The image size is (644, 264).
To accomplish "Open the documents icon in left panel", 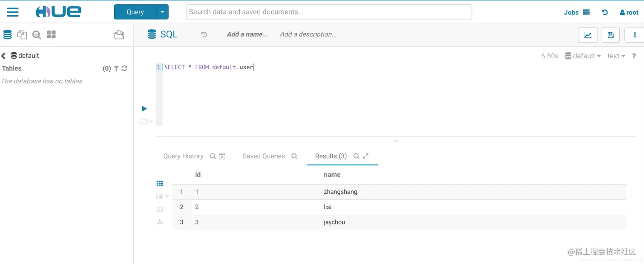I will [22, 35].
